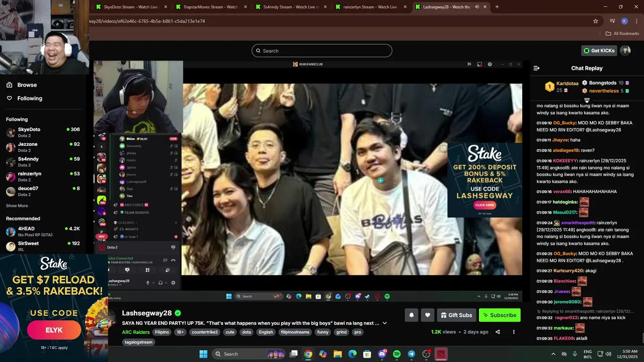Open ARC Raiders category link

coord(136,332)
